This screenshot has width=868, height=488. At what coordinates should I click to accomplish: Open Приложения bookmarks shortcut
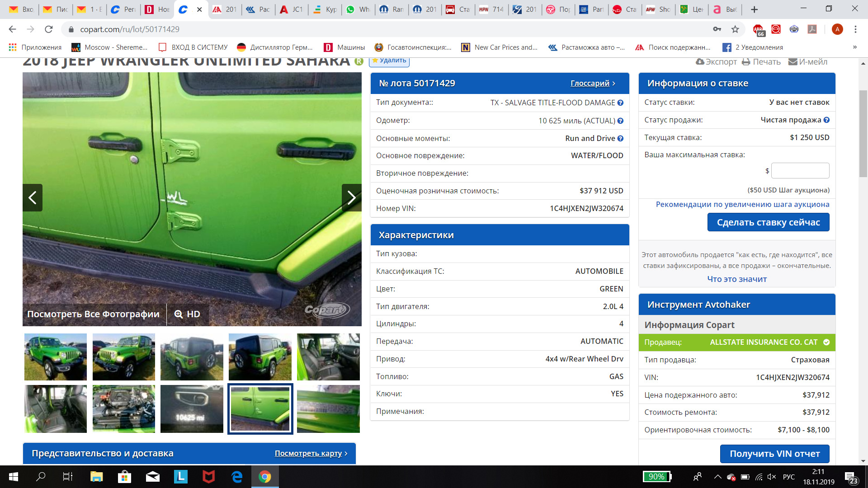[35, 47]
